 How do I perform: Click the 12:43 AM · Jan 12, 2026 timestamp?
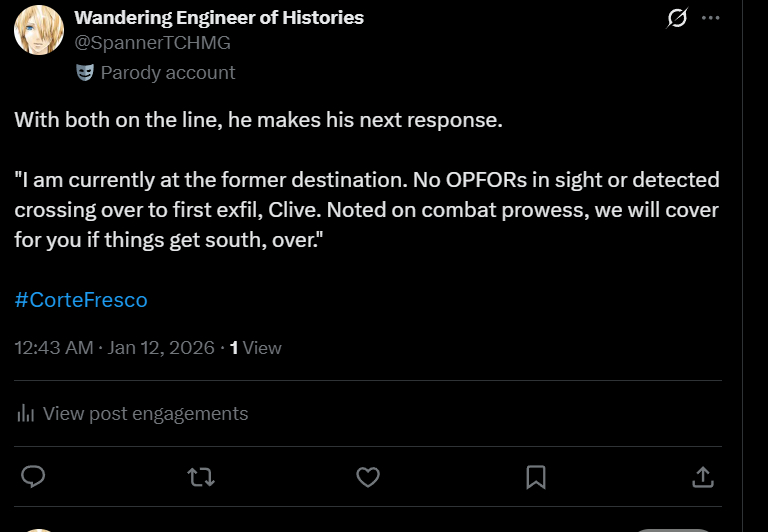click(x=114, y=348)
